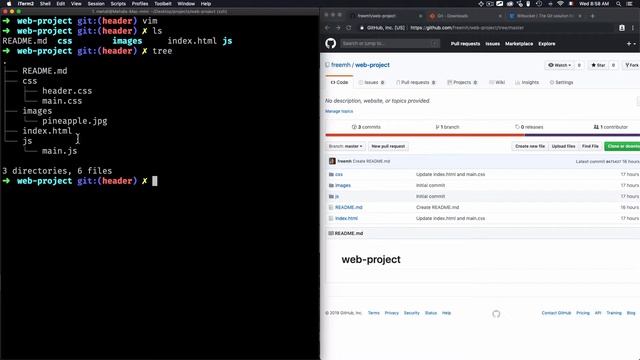Go back in the browser

coord(327,28)
